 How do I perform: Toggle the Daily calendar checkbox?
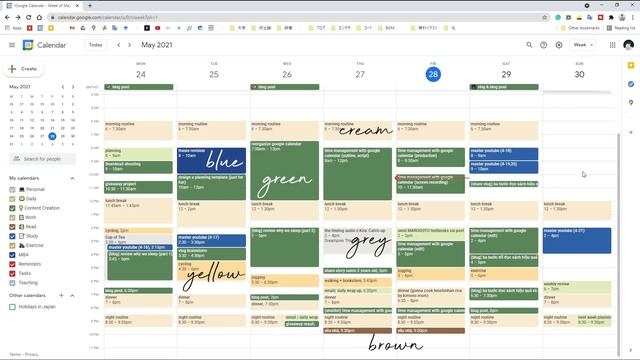pyautogui.click(x=12, y=199)
